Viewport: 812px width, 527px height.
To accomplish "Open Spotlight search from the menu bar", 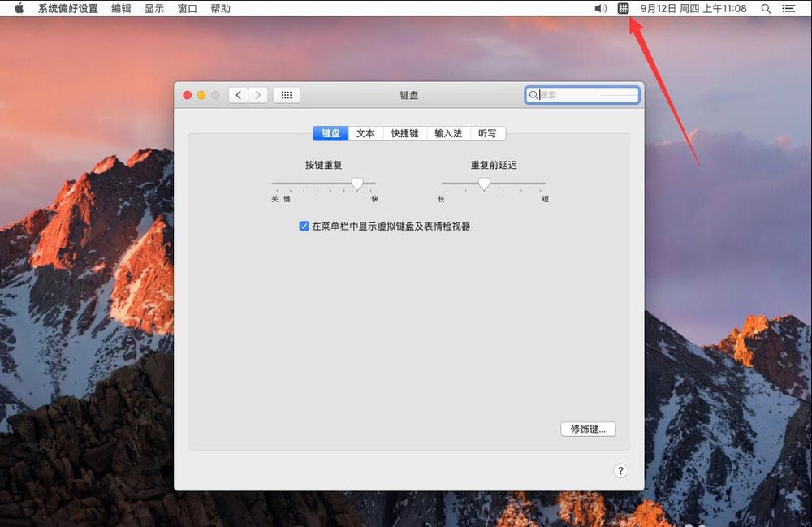I will pyautogui.click(x=766, y=8).
